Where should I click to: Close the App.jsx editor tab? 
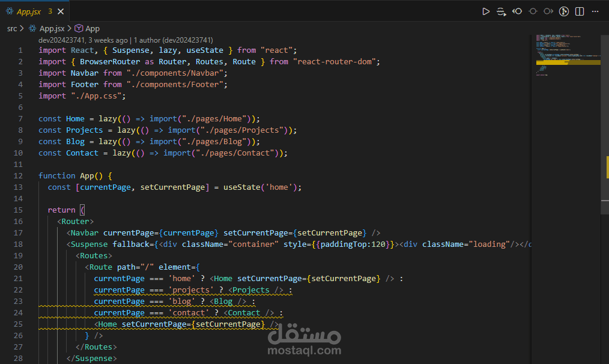pyautogui.click(x=60, y=10)
